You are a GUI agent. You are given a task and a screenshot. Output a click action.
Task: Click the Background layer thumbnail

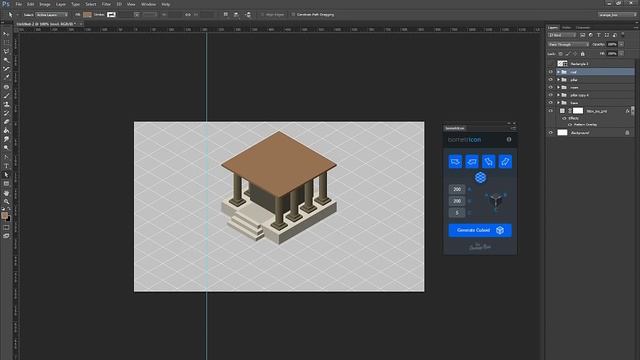pos(562,133)
